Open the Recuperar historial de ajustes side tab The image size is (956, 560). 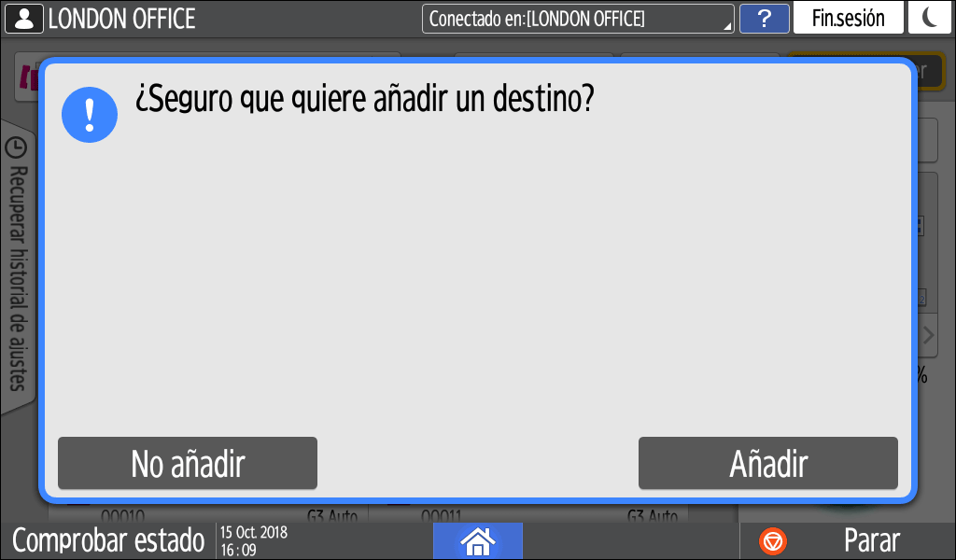click(x=18, y=267)
